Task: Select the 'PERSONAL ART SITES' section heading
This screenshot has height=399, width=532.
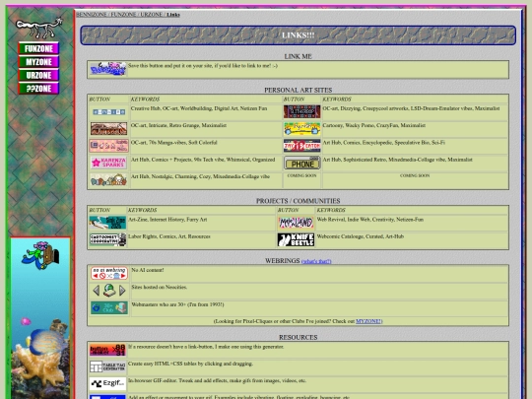Action: click(298, 90)
